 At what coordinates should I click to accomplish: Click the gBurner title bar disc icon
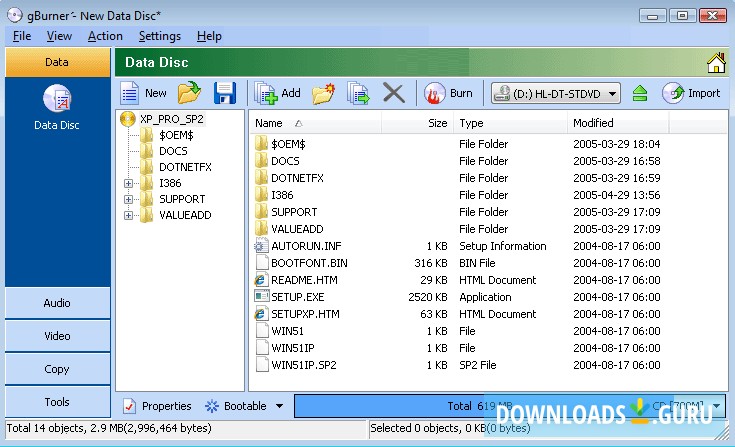pyautogui.click(x=15, y=15)
